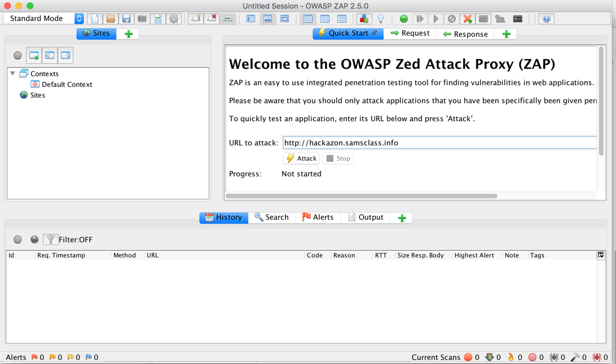Click the New Session toolbar icon
Image resolution: width=616 pixels, height=364 pixels.
coord(94,19)
